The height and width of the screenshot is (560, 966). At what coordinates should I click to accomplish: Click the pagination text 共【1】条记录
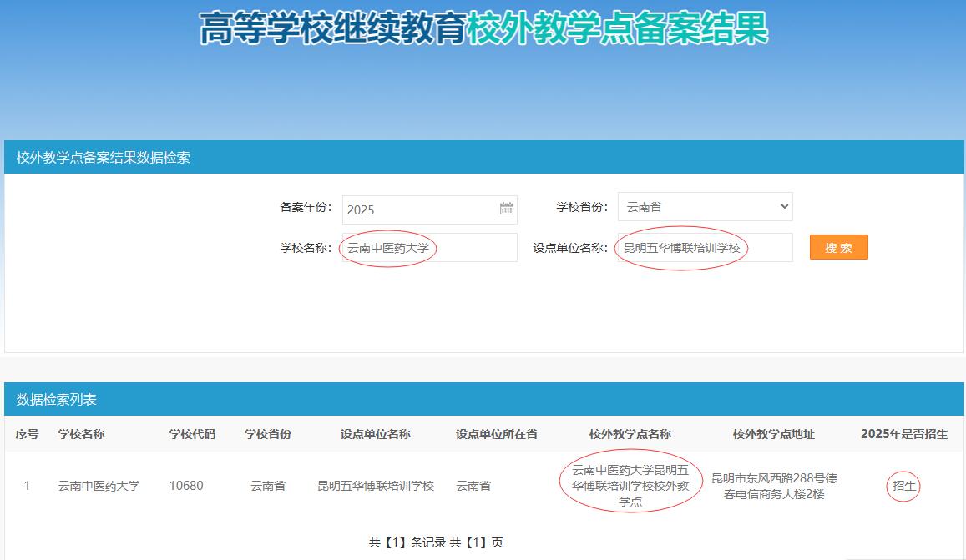pos(407,542)
